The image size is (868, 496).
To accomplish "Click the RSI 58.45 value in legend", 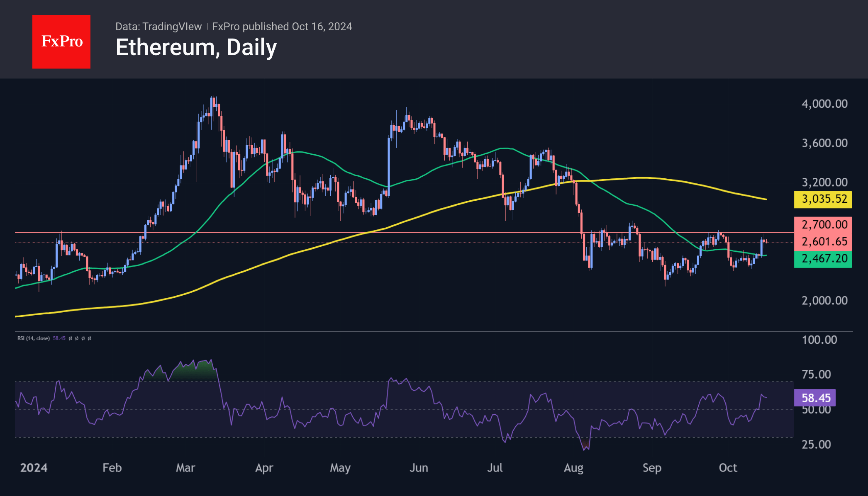I will [59, 338].
